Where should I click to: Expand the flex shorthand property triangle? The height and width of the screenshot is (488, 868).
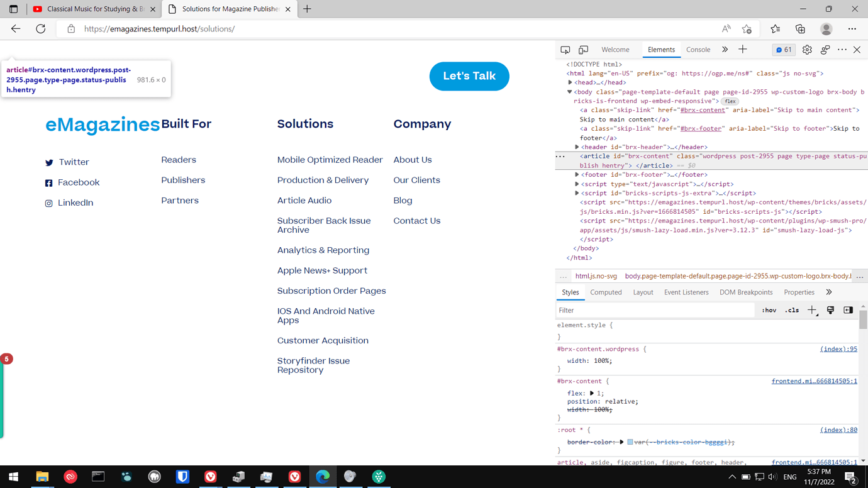coord(592,393)
